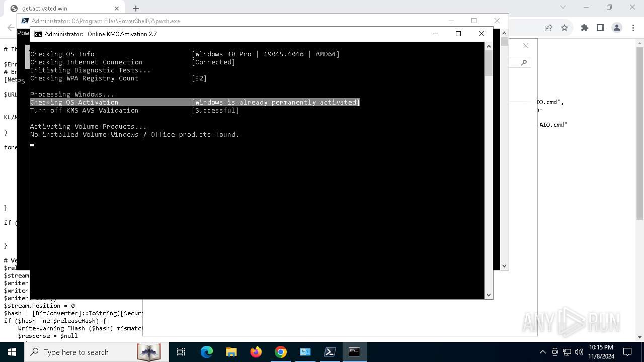
Task: Maximize the PowerShell pwsh.exe window
Action: [x=474, y=21]
